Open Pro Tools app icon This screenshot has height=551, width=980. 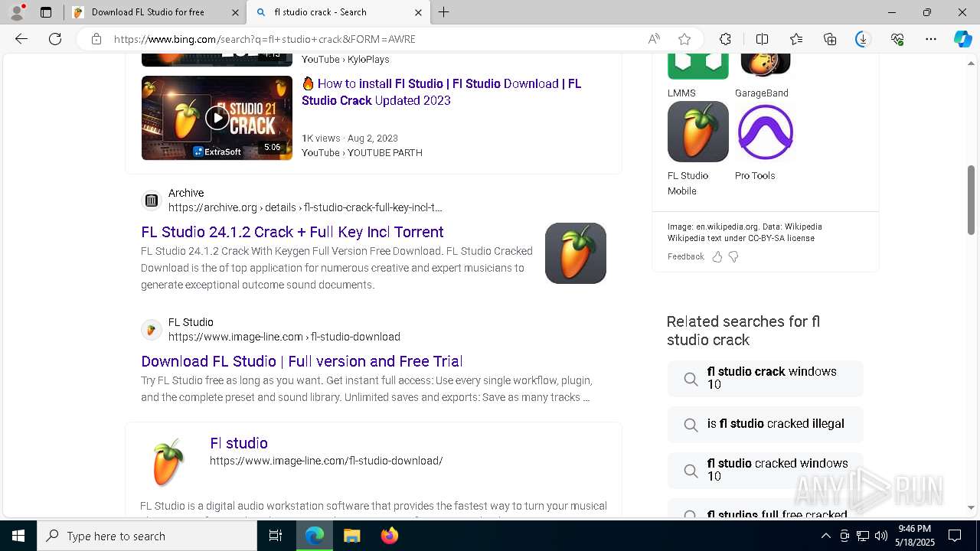[765, 132]
